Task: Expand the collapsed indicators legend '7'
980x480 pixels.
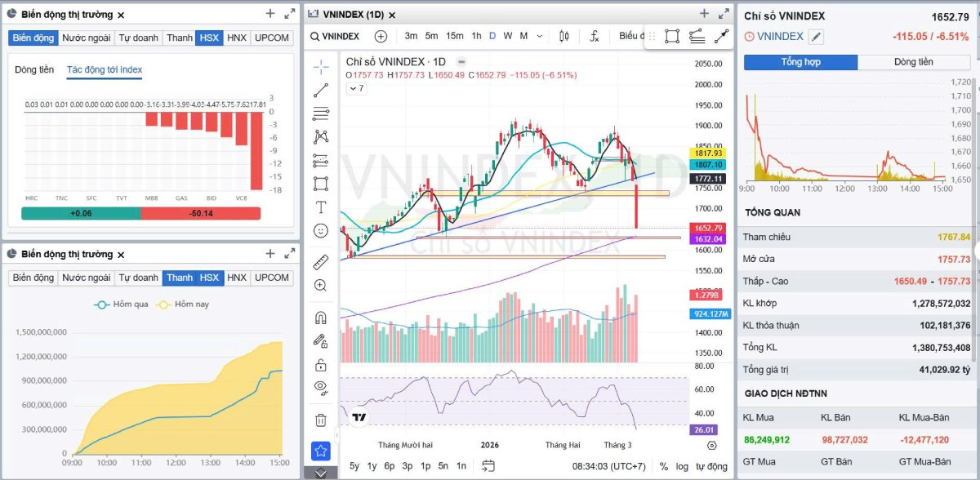Action: 356,89
